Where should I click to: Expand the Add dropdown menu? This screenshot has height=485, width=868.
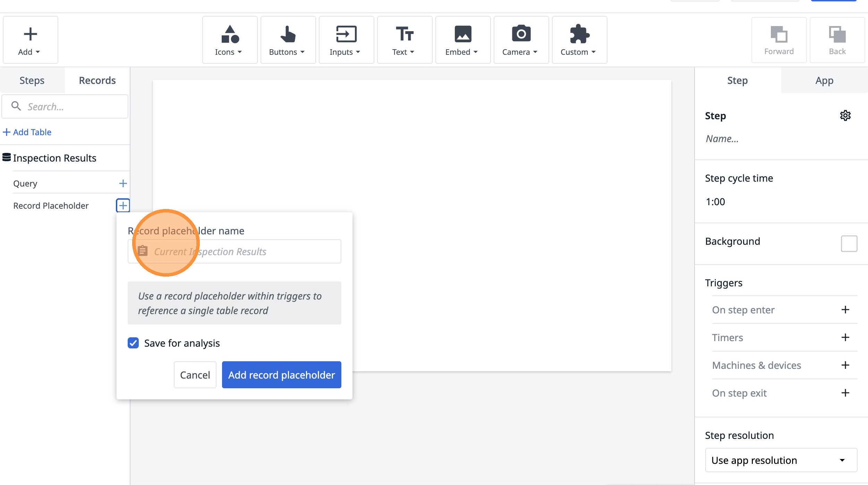coord(31,40)
